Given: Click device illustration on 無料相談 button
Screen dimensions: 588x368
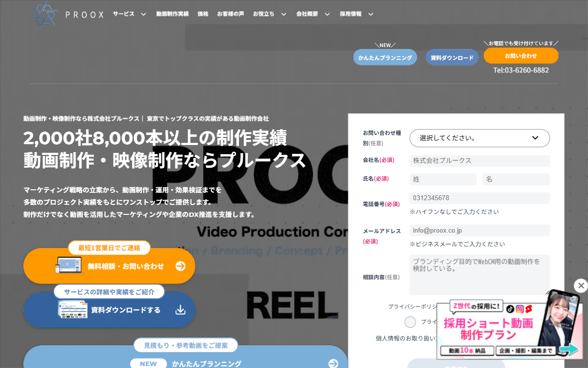Looking at the screenshot, I should point(68,265).
